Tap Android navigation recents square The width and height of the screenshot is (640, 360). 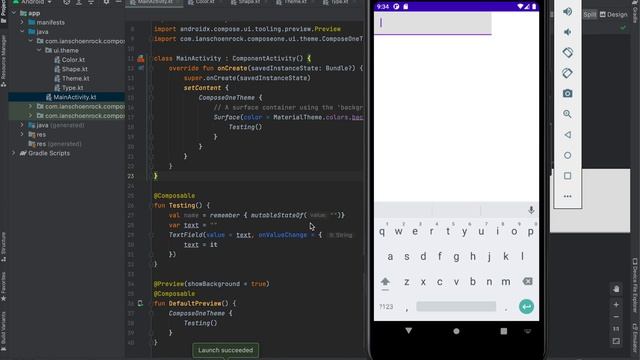click(504, 331)
